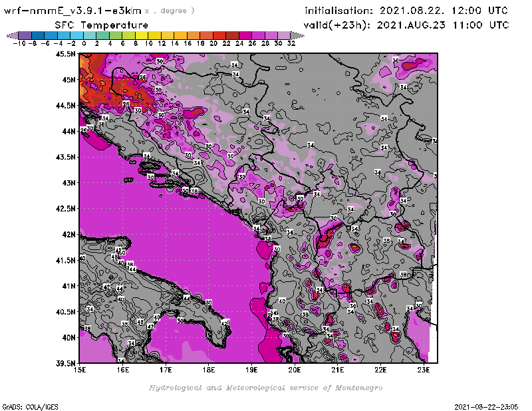
Task: Click the orange legend swatch between 14 and 16
Action: pyautogui.click(x=180, y=35)
